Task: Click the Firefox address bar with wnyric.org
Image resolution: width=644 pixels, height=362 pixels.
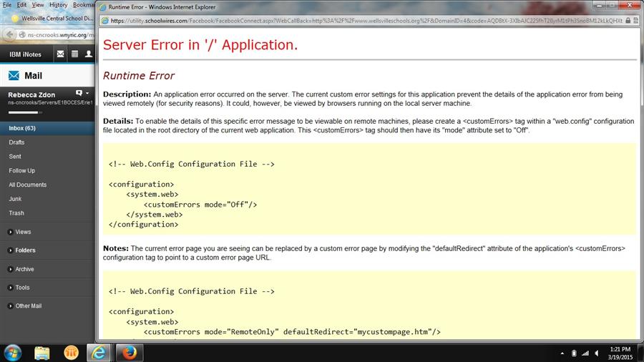Action: pyautogui.click(x=57, y=35)
